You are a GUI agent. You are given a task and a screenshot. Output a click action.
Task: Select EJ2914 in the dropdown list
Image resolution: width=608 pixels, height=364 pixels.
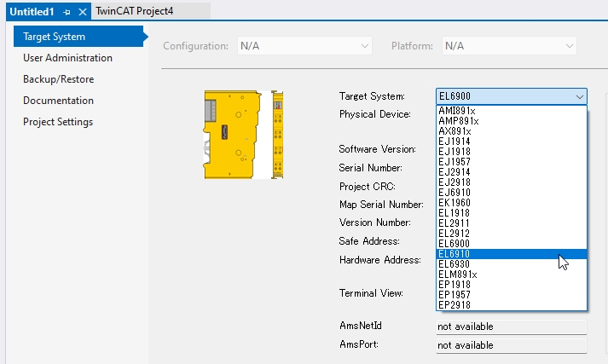pyautogui.click(x=512, y=172)
